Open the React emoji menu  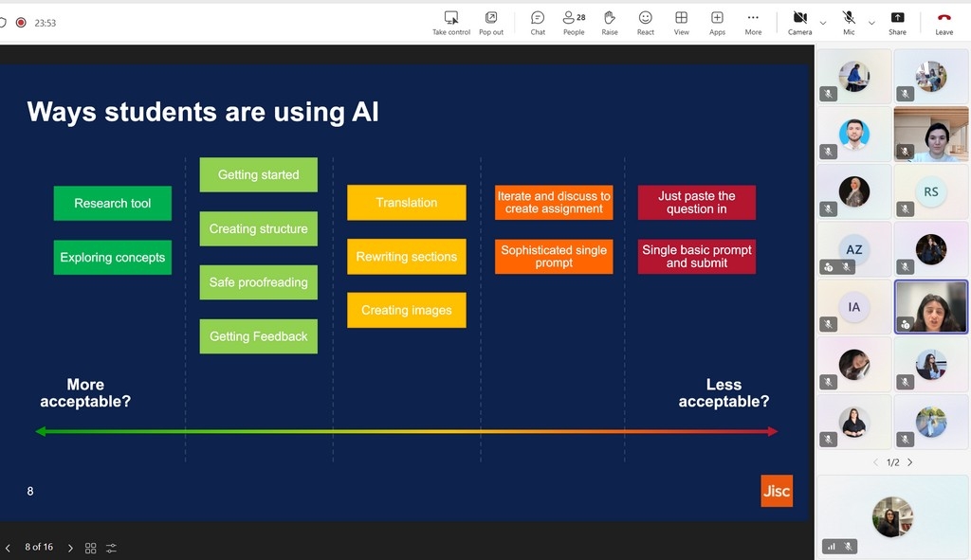(x=645, y=22)
